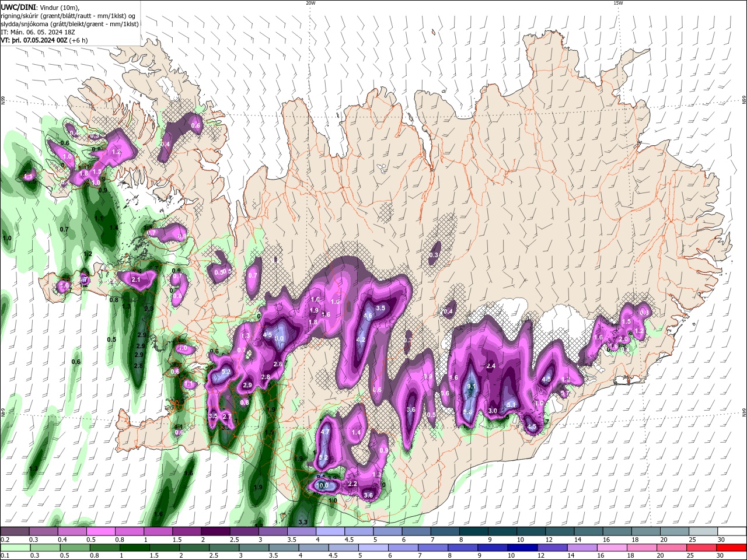The image size is (747, 560).
Task: Click the "2.1" snowfall value on the map
Action: [x=136, y=280]
